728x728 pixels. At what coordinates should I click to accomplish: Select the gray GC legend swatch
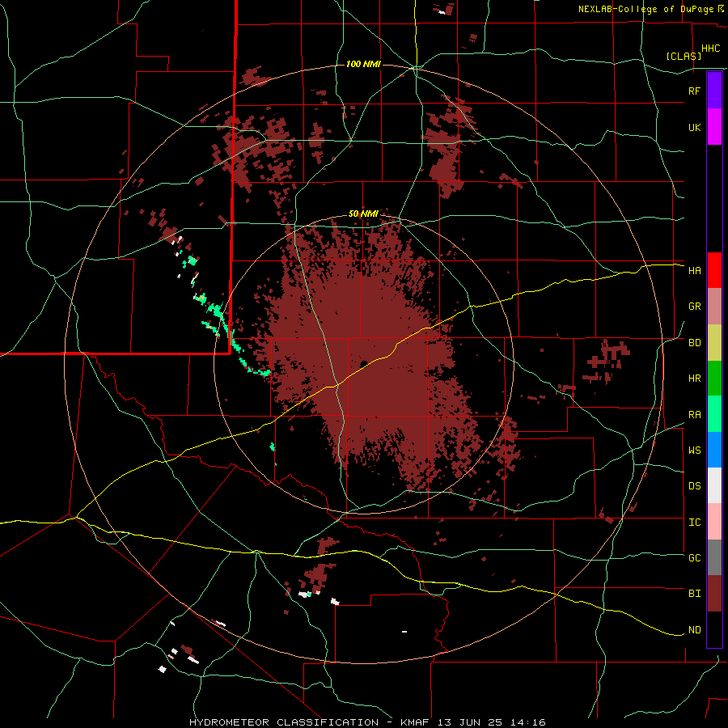coord(714,557)
